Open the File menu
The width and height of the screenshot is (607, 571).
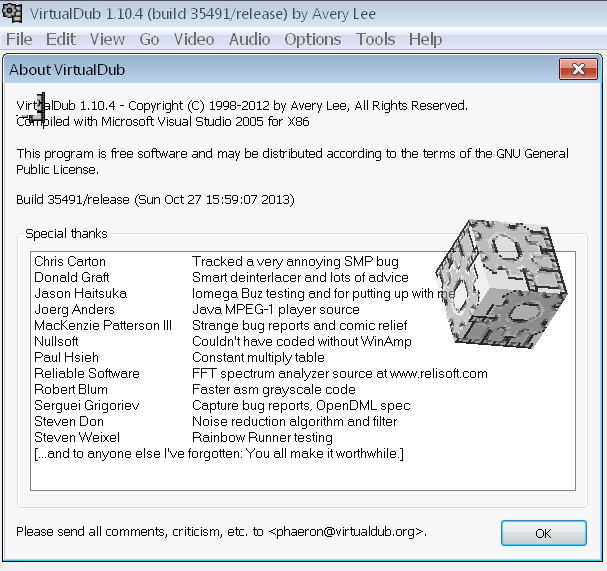click(19, 39)
